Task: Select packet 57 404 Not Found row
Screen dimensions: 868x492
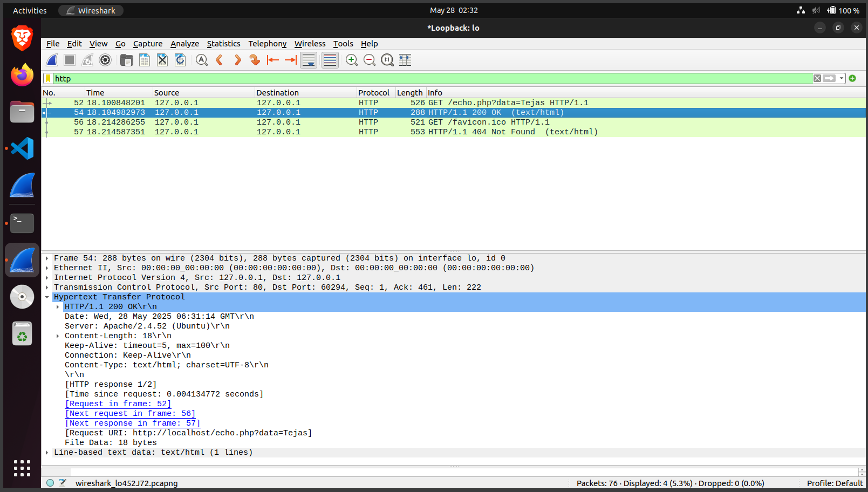Action: [454, 132]
